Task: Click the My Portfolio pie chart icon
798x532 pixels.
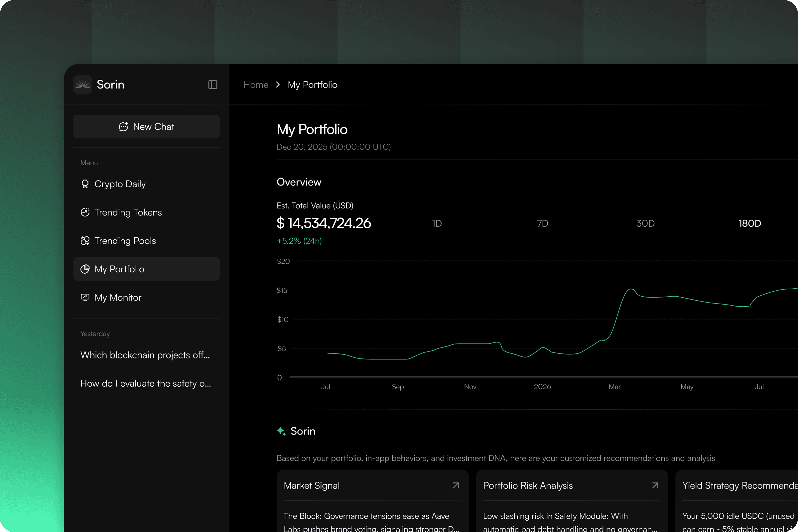Action: [85, 269]
